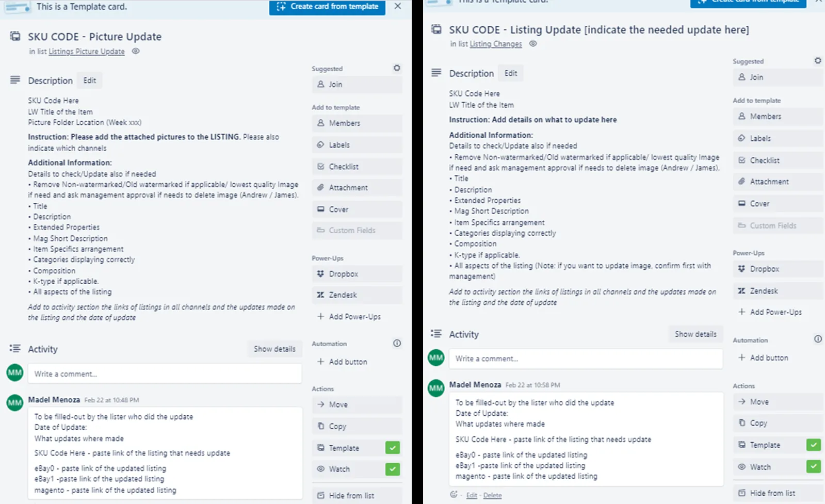
Task: Edit description of Listing Update card
Action: pos(511,73)
